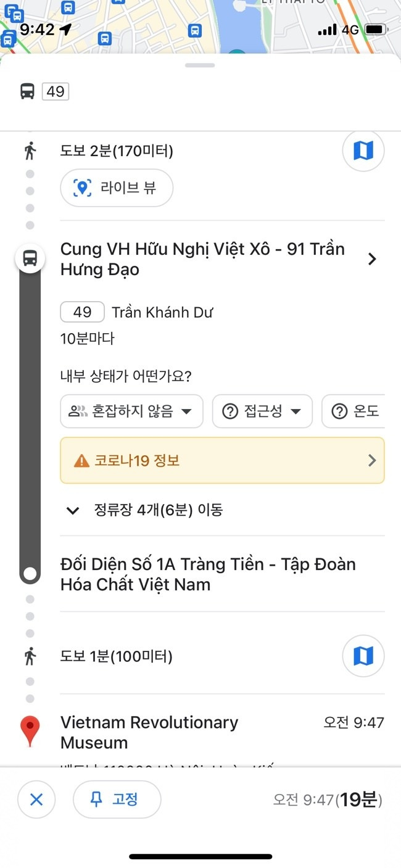Open the 혼잡하지 않음 crowdedness dropdown
The image size is (401, 868).
[x=131, y=411]
